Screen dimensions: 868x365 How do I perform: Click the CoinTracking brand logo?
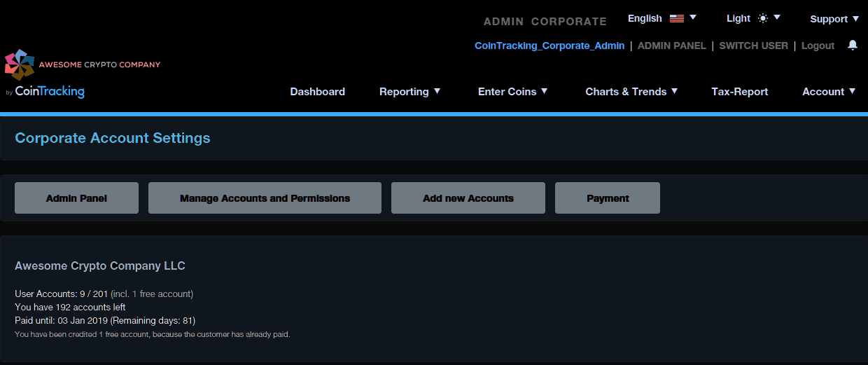point(49,92)
